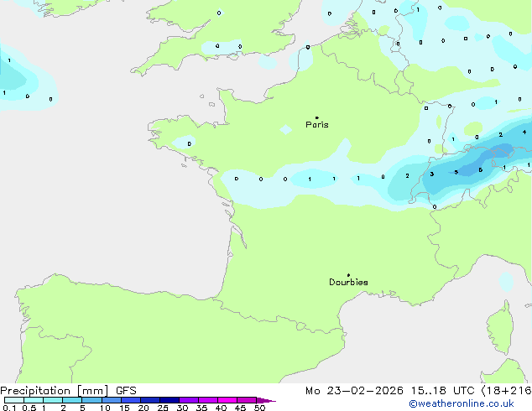Click the 40–45 mm bright magenta swatch
The width and height of the screenshot is (532, 411).
click(227, 400)
